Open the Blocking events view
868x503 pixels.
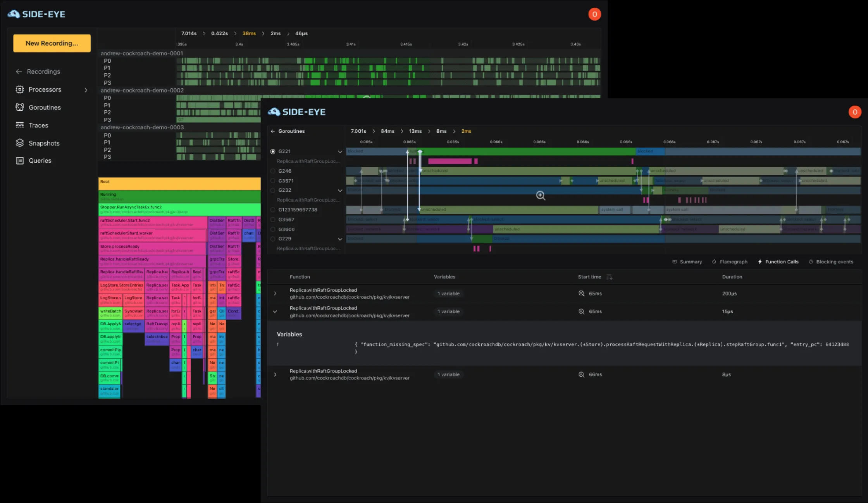[x=831, y=262]
